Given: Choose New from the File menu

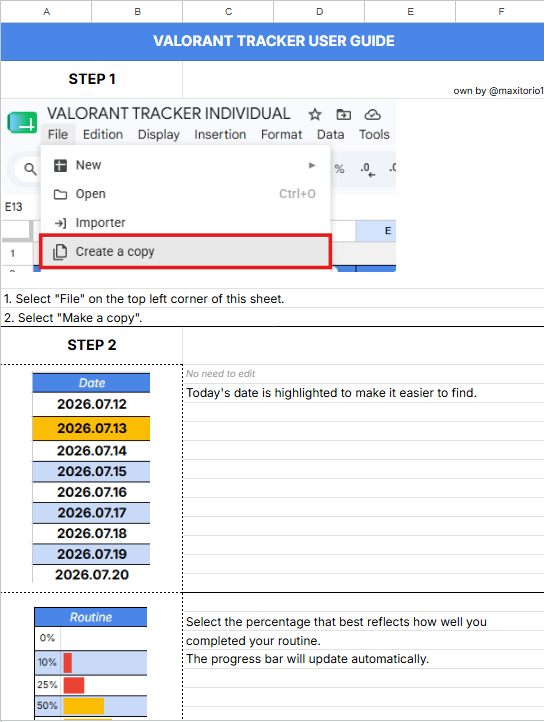Looking at the screenshot, I should tap(185, 165).
